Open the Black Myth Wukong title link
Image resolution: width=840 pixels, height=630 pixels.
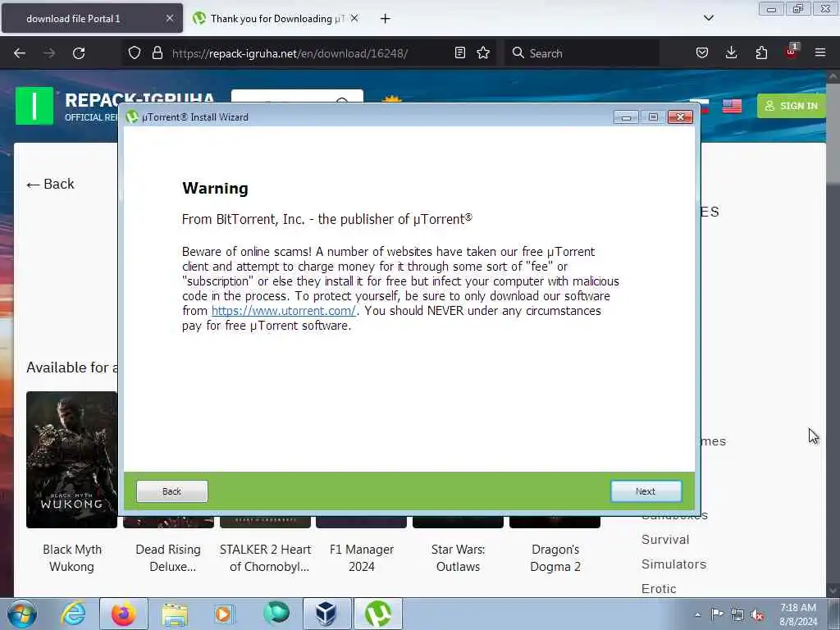click(x=72, y=558)
